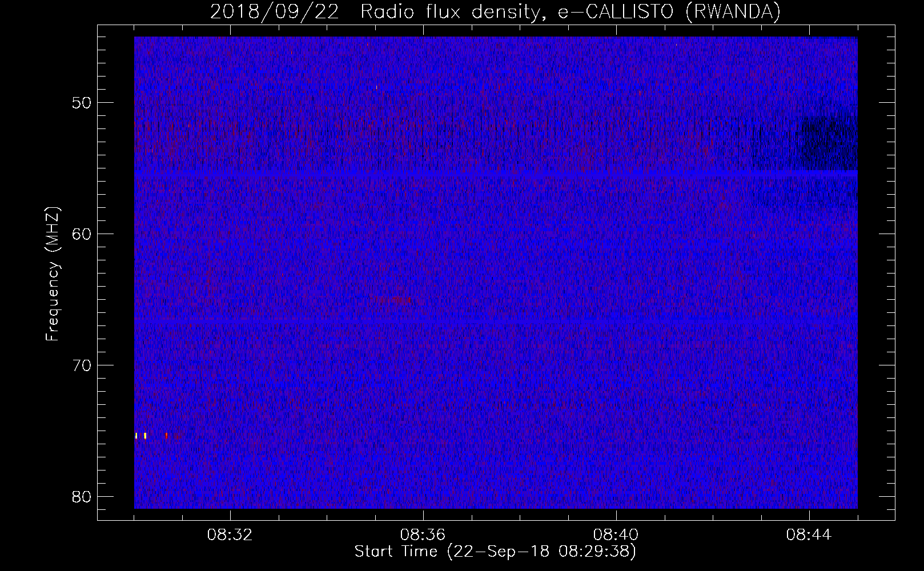Click the dark blue patch near 08:44 at 53 MHz

[828, 142]
